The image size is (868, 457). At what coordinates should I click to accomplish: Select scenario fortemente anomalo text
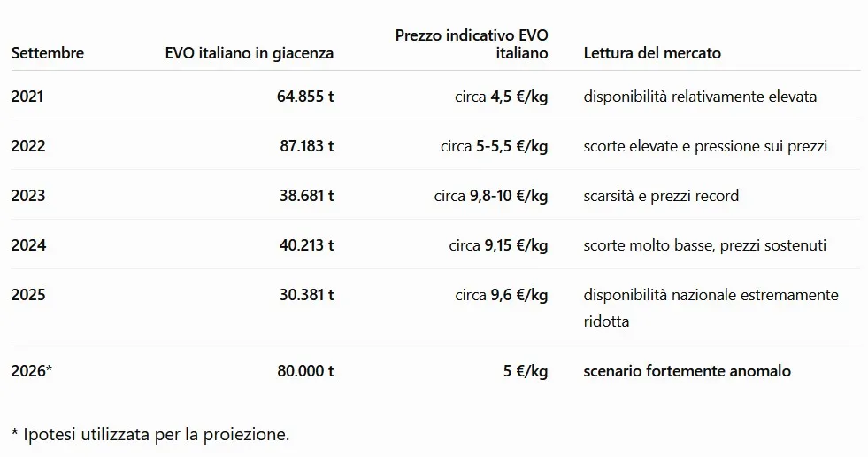[x=687, y=371]
